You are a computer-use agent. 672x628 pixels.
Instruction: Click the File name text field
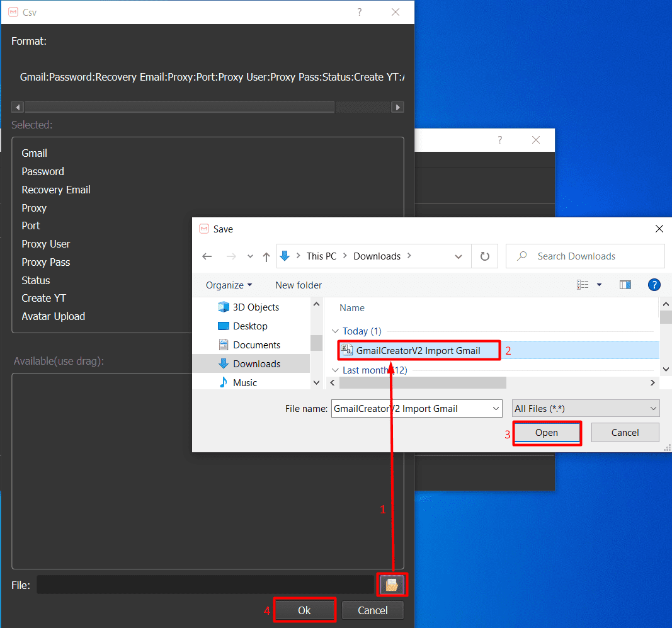tap(411, 409)
